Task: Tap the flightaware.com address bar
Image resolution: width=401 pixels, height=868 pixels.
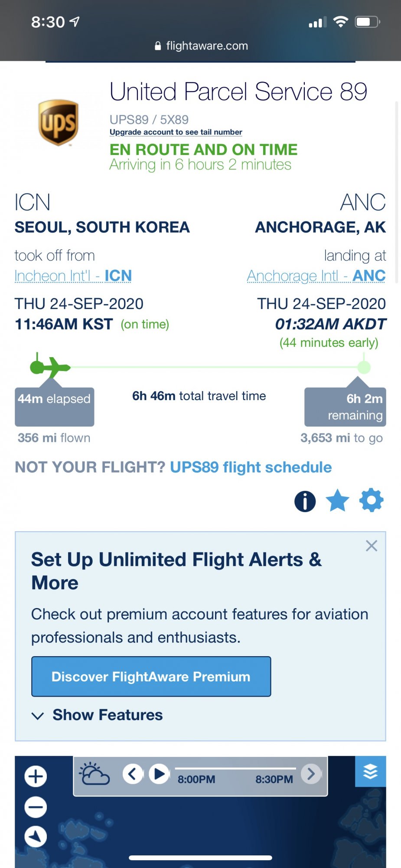Action: click(201, 46)
